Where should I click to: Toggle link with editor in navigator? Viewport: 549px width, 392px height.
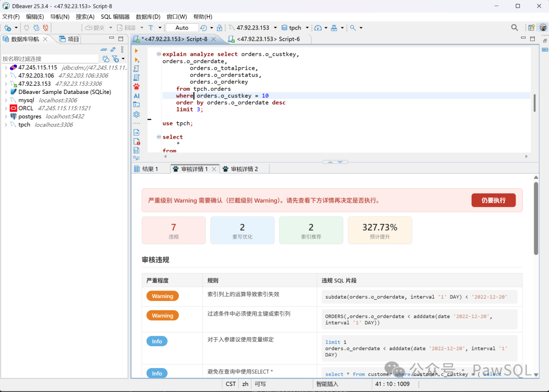(113, 50)
